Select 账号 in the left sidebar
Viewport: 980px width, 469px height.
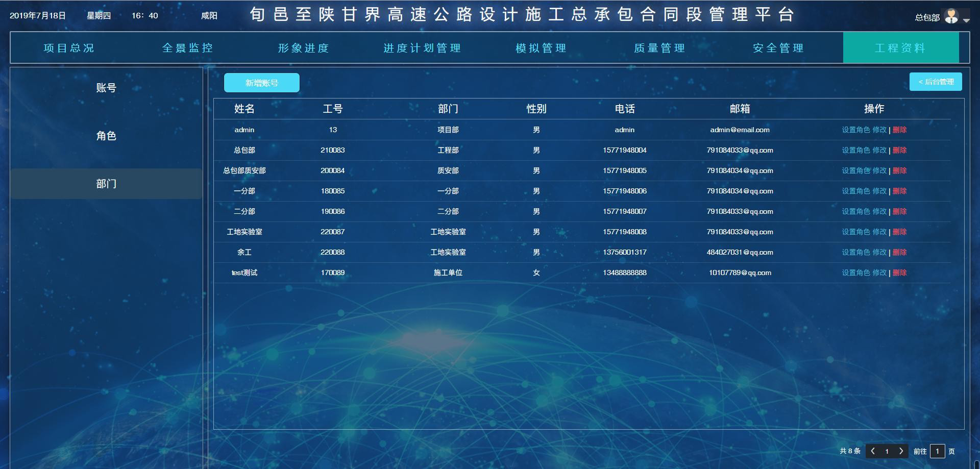[107, 88]
